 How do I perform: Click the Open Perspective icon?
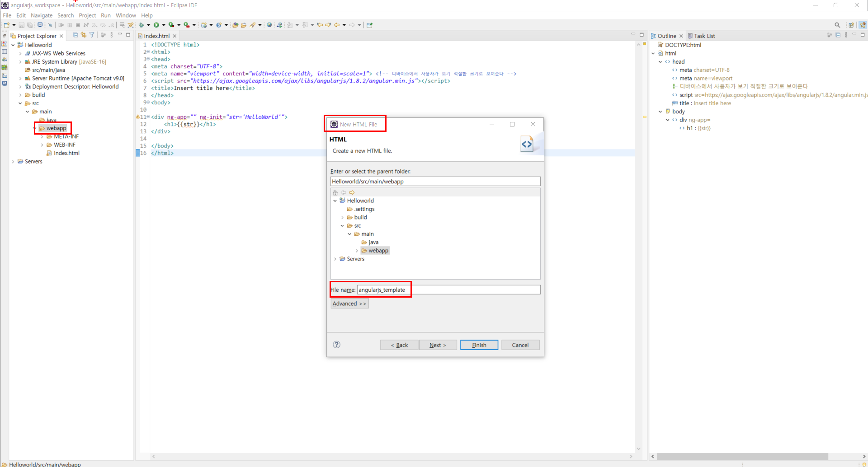pyautogui.click(x=851, y=25)
